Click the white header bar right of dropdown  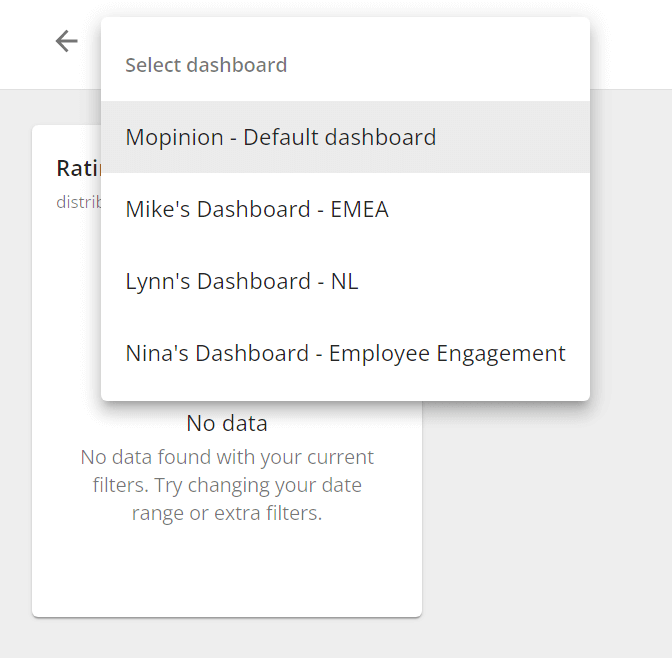click(x=630, y=45)
